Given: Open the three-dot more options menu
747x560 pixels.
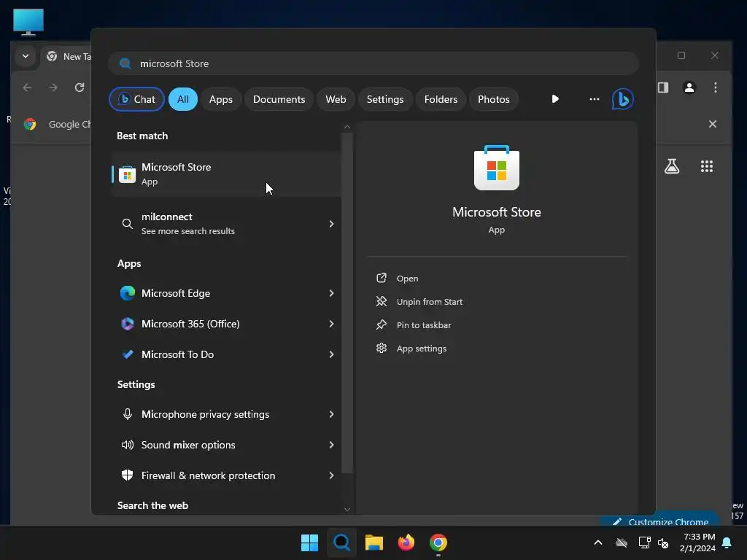Looking at the screenshot, I should 594,99.
